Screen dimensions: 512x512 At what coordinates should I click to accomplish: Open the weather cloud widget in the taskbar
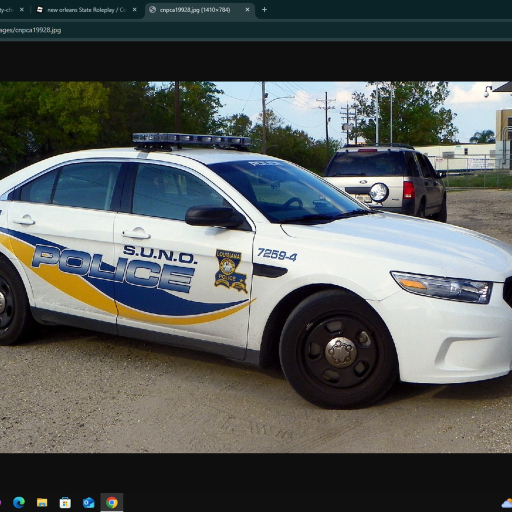click(x=507, y=503)
